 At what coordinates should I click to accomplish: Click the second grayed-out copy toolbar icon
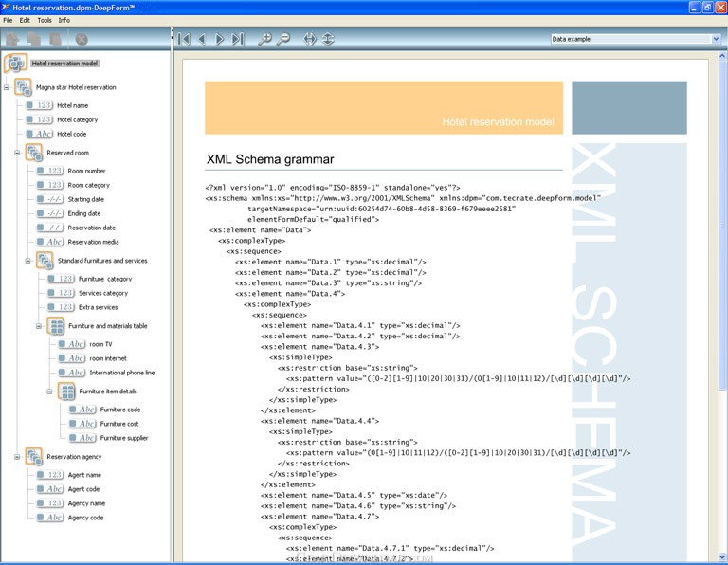pyautogui.click(x=34, y=40)
